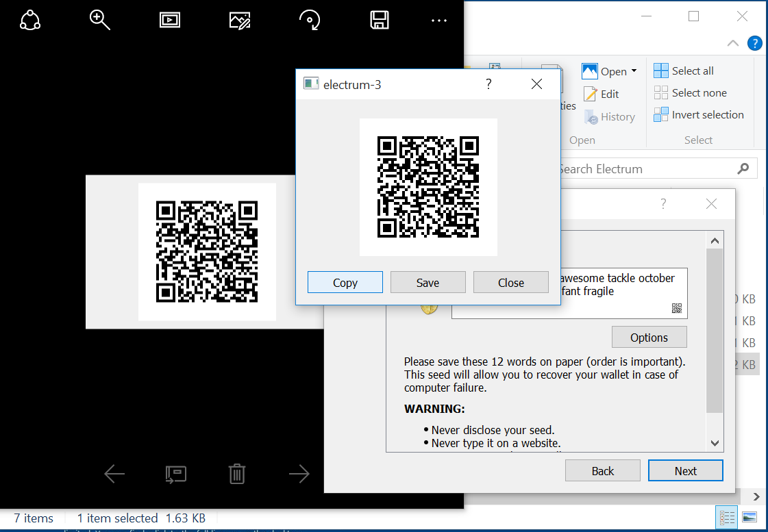The width and height of the screenshot is (768, 532).
Task: Click Open in the Explorer ribbon
Action: [605, 71]
